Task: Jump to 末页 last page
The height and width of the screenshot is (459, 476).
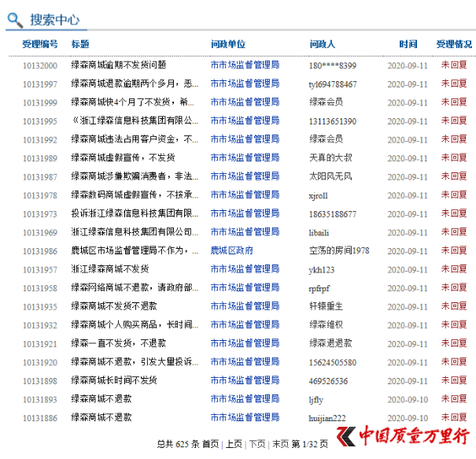Action: click(281, 444)
